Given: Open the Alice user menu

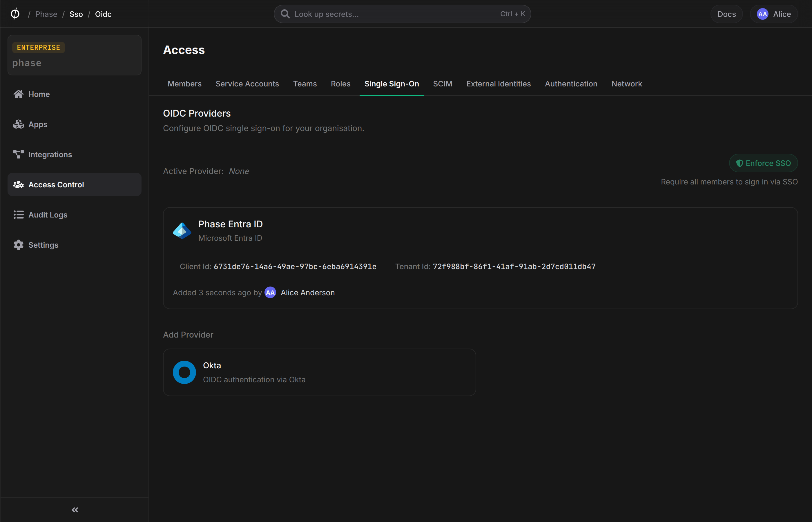Looking at the screenshot, I should tap(774, 14).
